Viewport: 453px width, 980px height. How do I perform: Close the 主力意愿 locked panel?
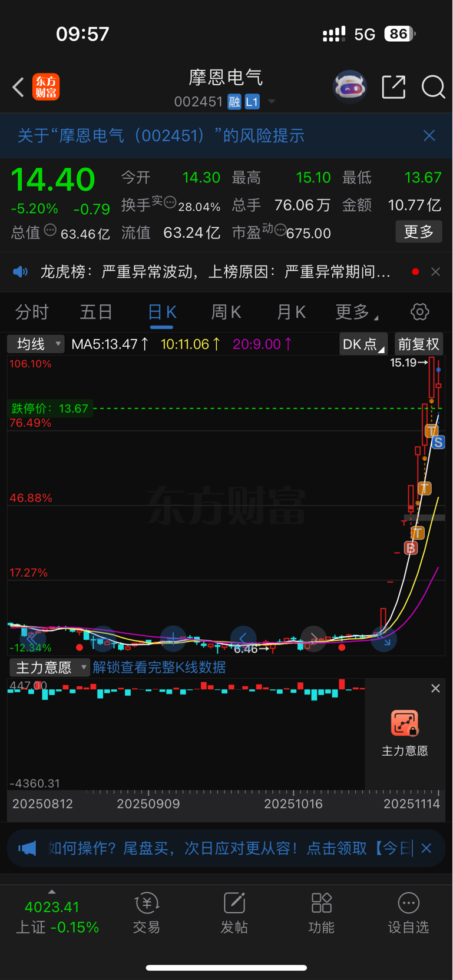pyautogui.click(x=435, y=689)
